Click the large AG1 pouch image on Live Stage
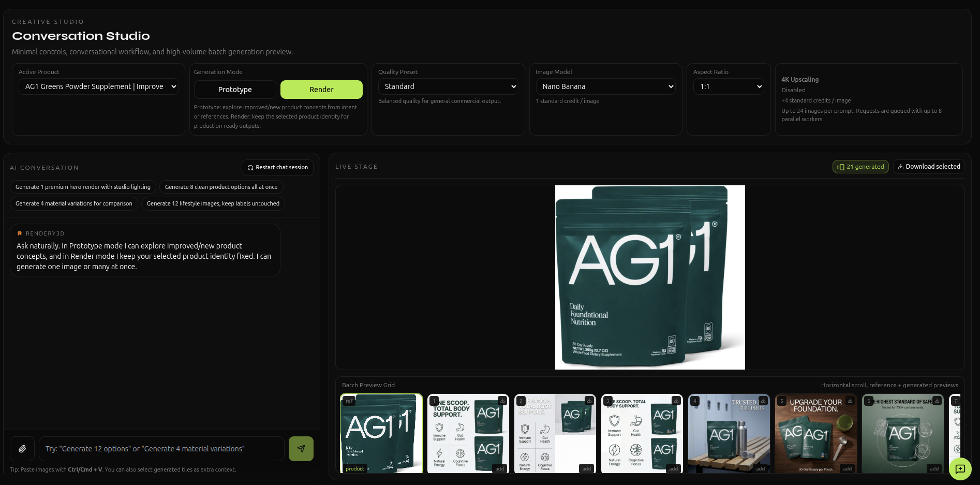This screenshot has width=980, height=485. pos(650,277)
